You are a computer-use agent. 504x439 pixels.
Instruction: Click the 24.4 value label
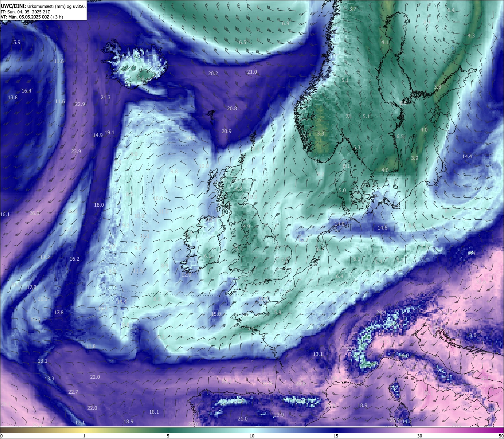pyautogui.click(x=381, y=312)
